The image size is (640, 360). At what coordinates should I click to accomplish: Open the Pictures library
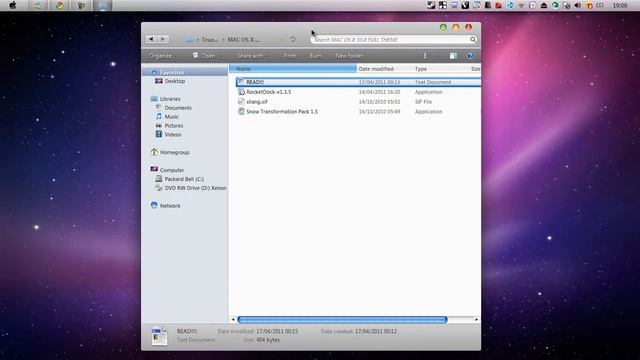point(173,126)
